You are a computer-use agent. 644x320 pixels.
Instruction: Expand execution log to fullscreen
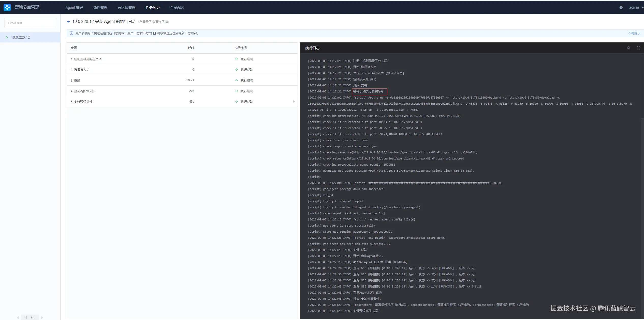[x=638, y=48]
